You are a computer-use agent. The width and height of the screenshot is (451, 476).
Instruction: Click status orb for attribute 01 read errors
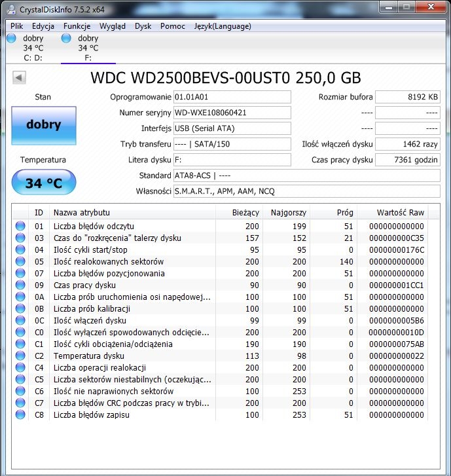pyautogui.click(x=20, y=226)
